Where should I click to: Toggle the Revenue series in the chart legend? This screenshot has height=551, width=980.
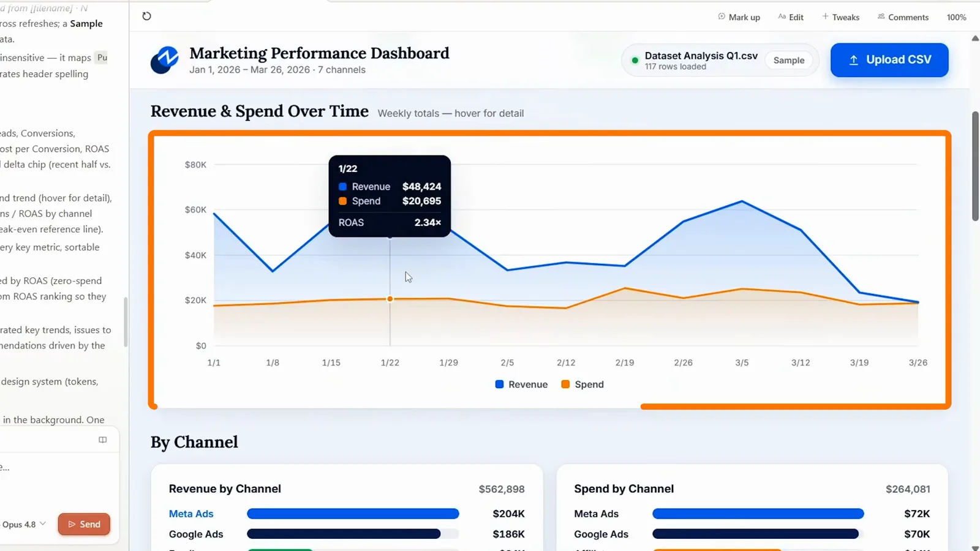(x=521, y=384)
